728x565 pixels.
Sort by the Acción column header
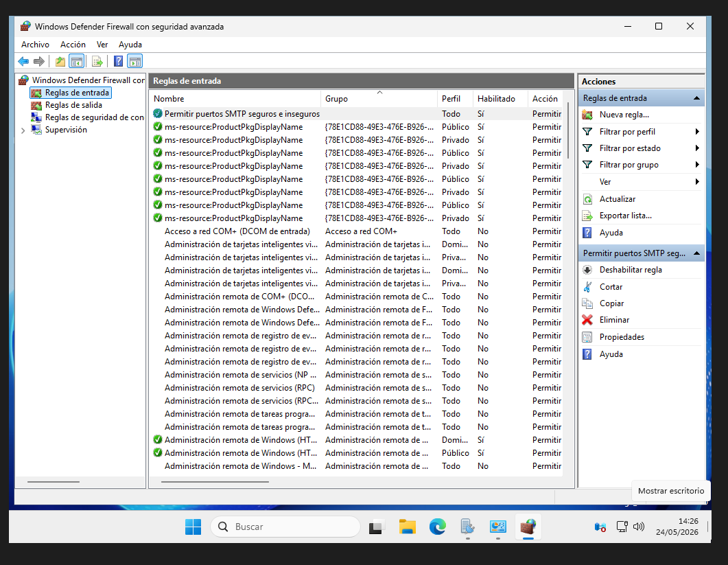click(x=545, y=99)
